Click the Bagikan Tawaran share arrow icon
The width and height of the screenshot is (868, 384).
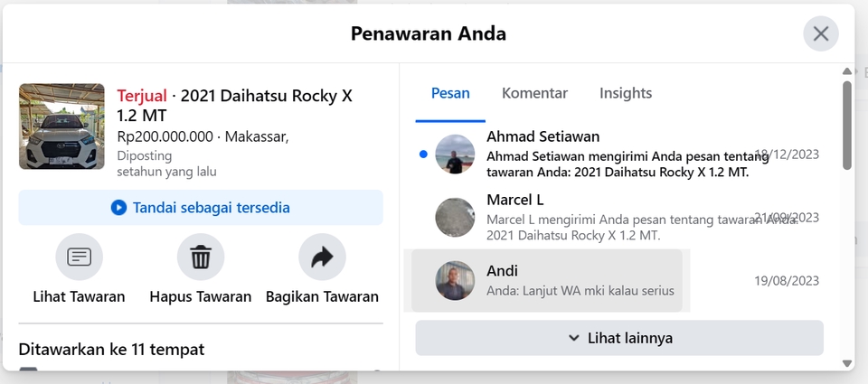(x=322, y=258)
